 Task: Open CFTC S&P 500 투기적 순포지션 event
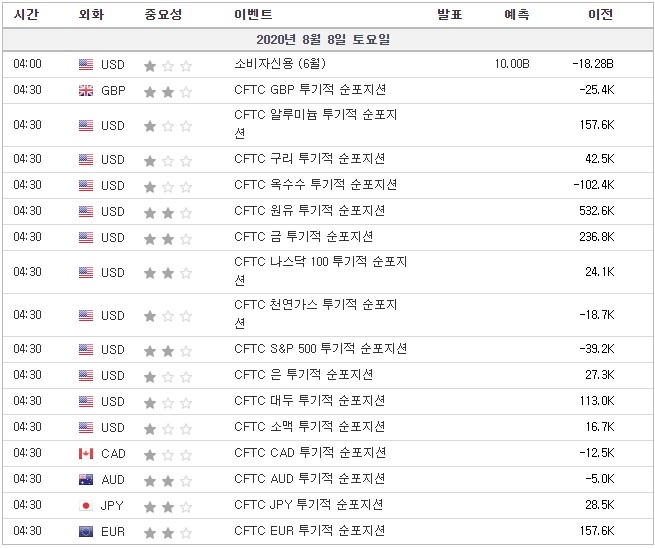tap(320, 348)
